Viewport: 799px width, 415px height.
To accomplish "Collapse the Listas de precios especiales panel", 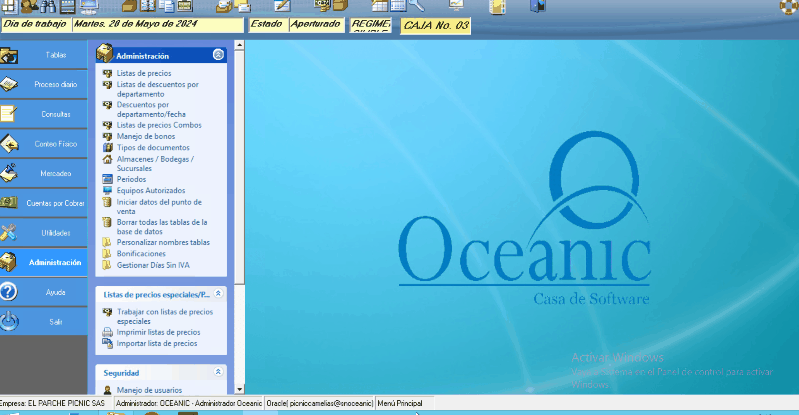I will [218, 294].
